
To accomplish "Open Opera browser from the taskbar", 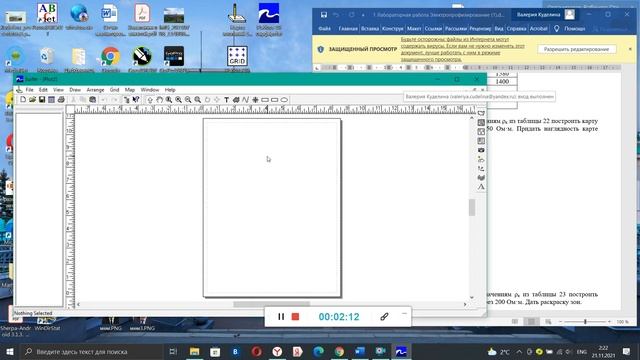I will 256,351.
